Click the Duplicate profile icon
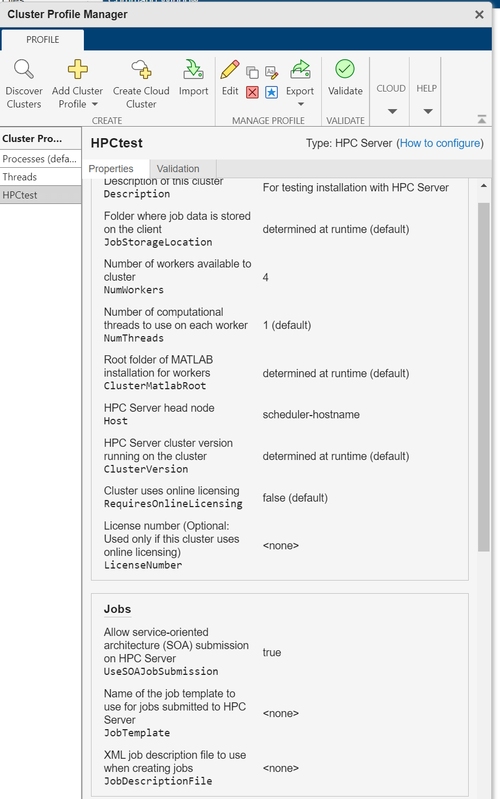The width and height of the screenshot is (500, 799). (x=252, y=72)
